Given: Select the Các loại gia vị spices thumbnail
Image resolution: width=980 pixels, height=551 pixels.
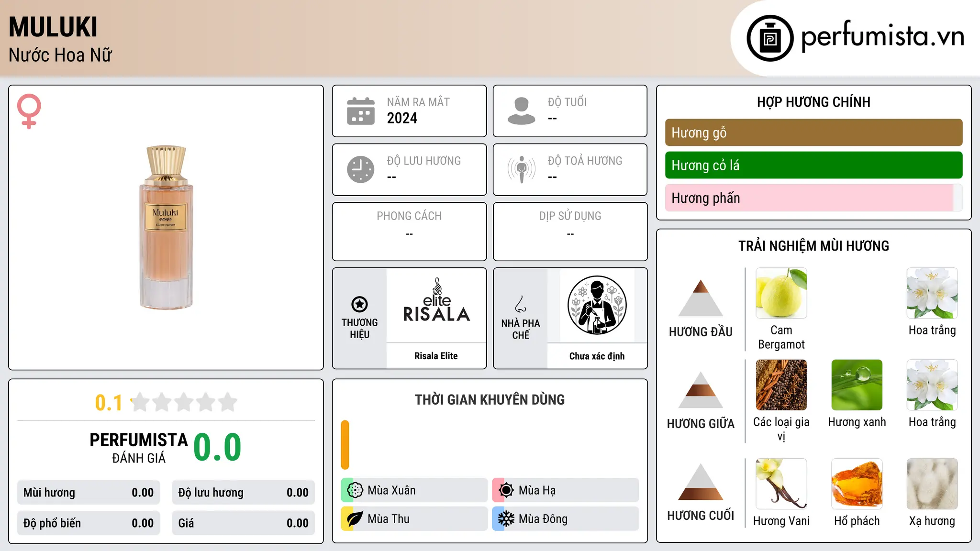Looking at the screenshot, I should 781,385.
